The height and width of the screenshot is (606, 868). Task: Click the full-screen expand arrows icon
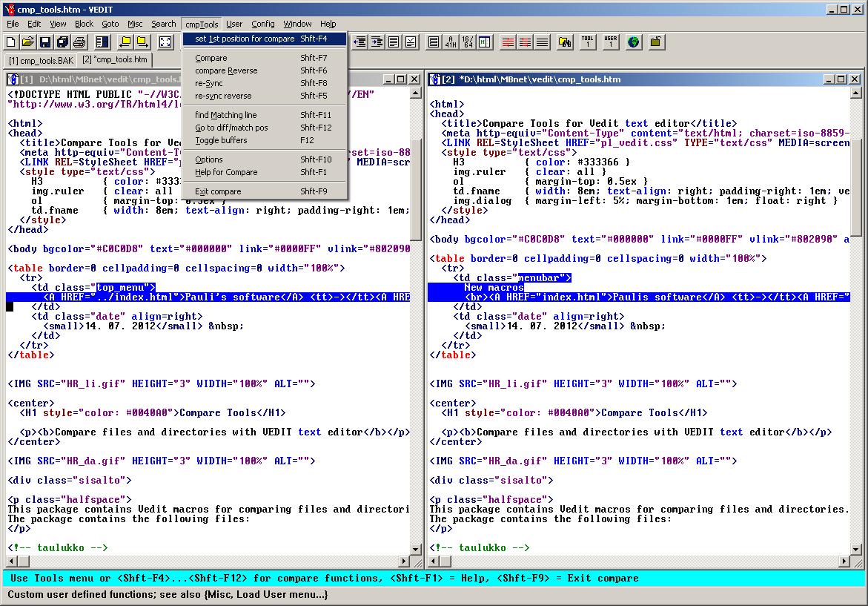pyautogui.click(x=165, y=42)
